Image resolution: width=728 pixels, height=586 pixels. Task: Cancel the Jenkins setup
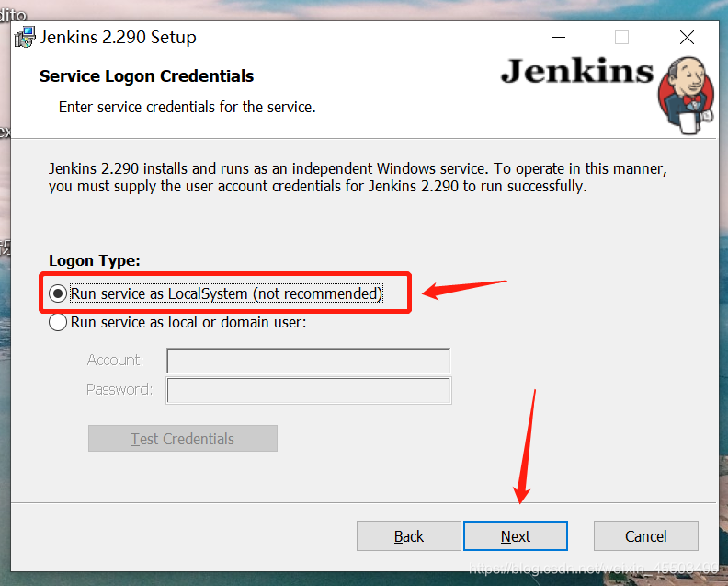[x=646, y=535]
